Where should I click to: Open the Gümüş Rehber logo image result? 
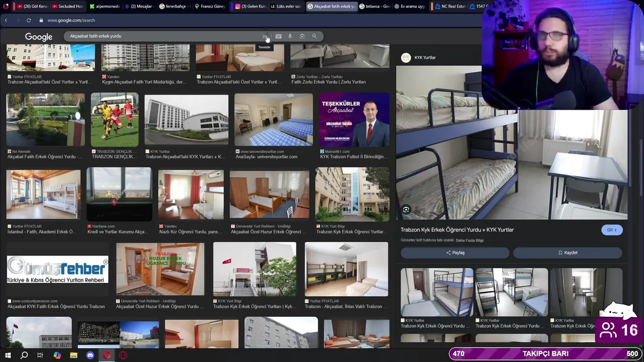pyautogui.click(x=57, y=269)
